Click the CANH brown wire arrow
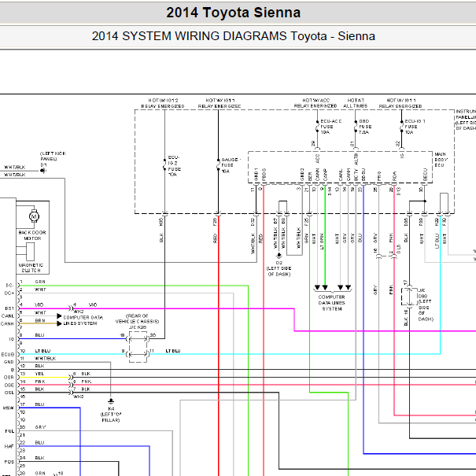 pos(60,323)
